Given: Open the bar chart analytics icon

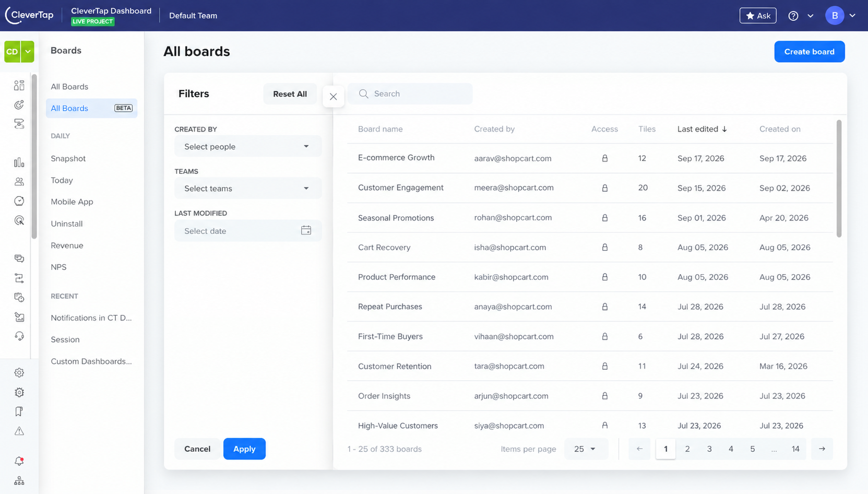Looking at the screenshot, I should [19, 162].
